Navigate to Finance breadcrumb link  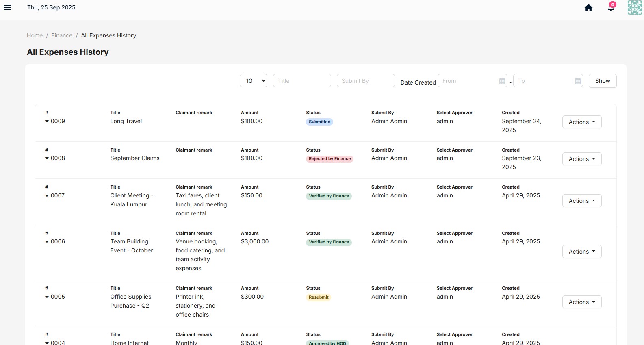(x=62, y=35)
